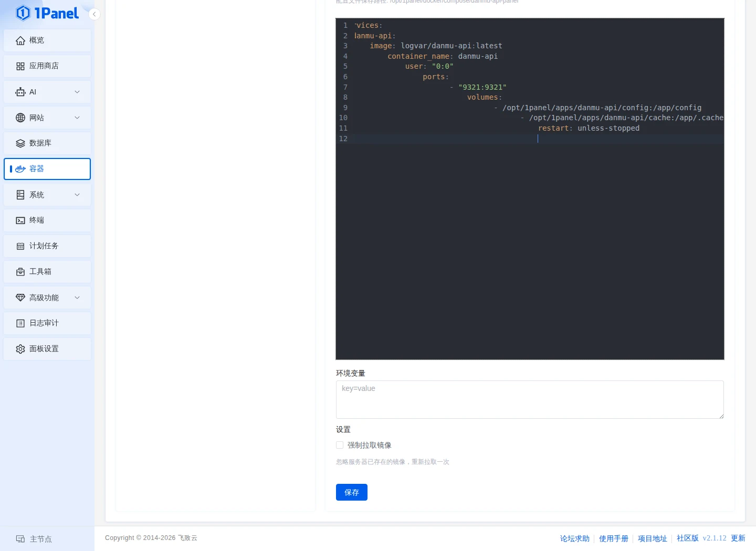The width and height of the screenshot is (756, 551).
Task: Open the 计划任务 menu item
Action: click(47, 246)
